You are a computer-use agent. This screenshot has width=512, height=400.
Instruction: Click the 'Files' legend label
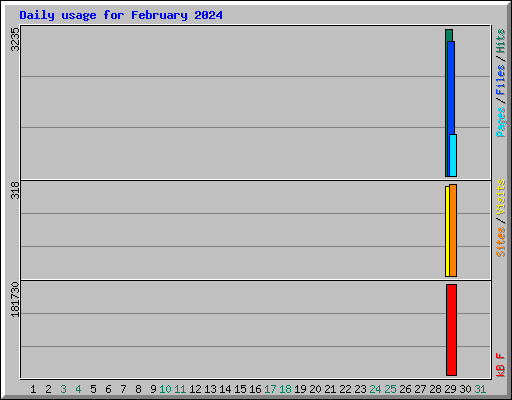click(501, 80)
